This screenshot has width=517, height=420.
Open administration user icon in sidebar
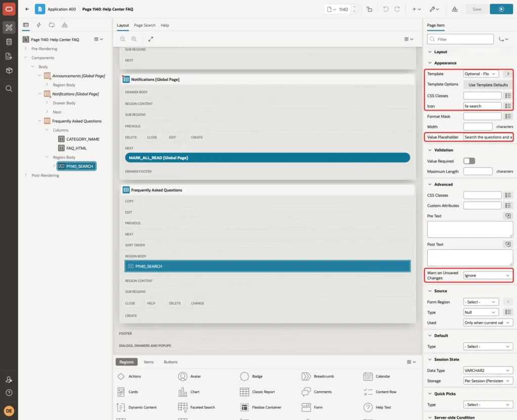[9, 380]
